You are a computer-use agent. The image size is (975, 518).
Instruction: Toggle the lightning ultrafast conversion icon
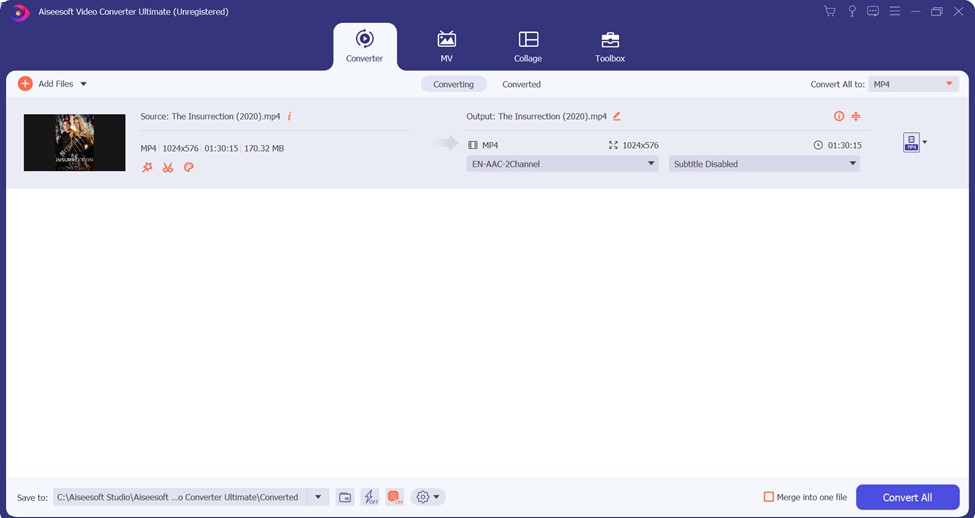pyautogui.click(x=370, y=497)
